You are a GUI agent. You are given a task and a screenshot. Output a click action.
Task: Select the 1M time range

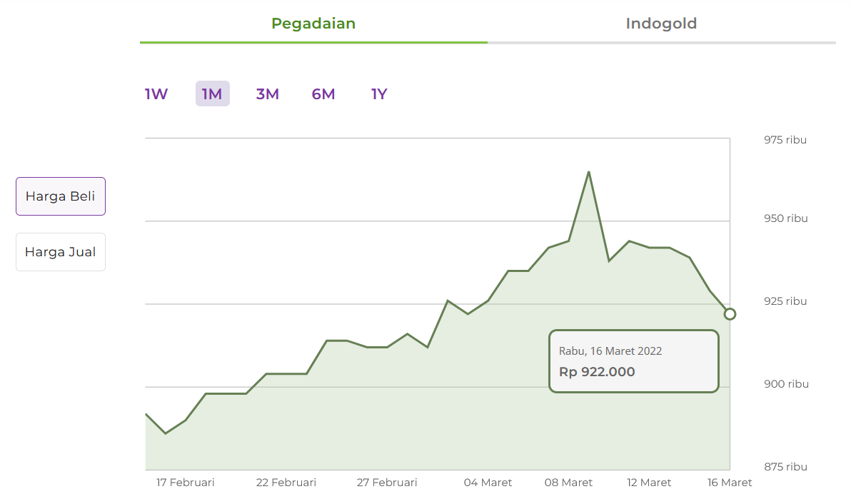(x=212, y=94)
